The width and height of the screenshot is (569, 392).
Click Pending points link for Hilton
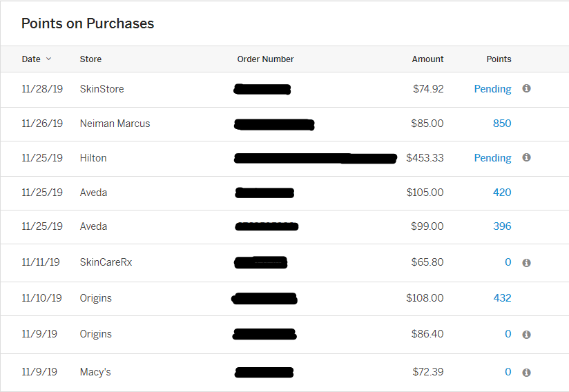pos(492,158)
